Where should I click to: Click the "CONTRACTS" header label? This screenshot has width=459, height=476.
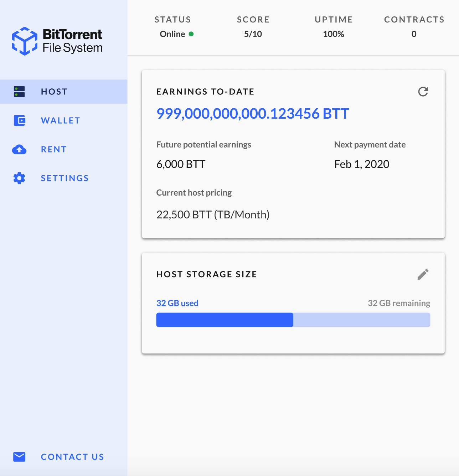(414, 20)
